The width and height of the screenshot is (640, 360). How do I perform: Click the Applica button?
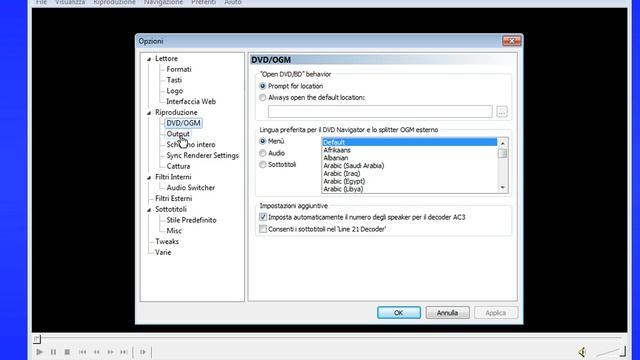tap(496, 313)
